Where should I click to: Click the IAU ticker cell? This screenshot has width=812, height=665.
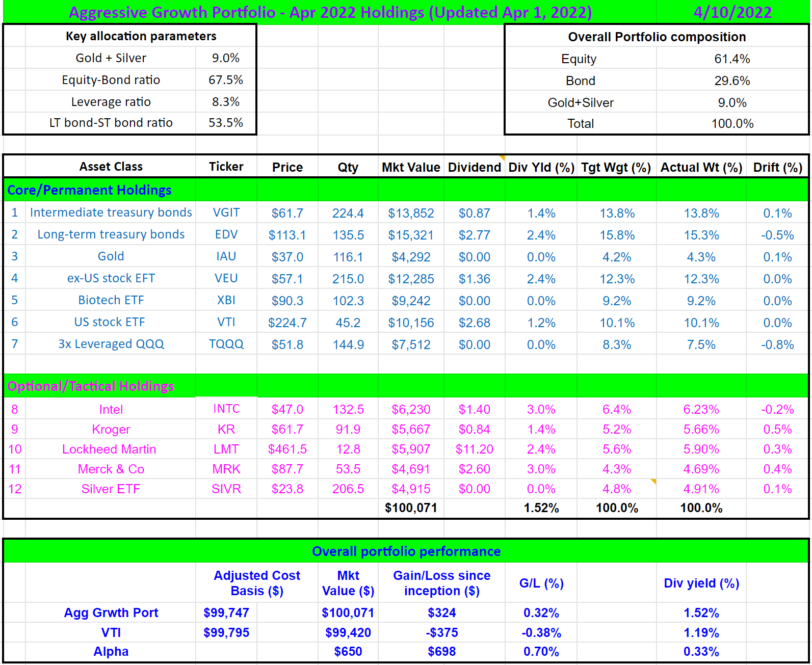tap(226, 256)
